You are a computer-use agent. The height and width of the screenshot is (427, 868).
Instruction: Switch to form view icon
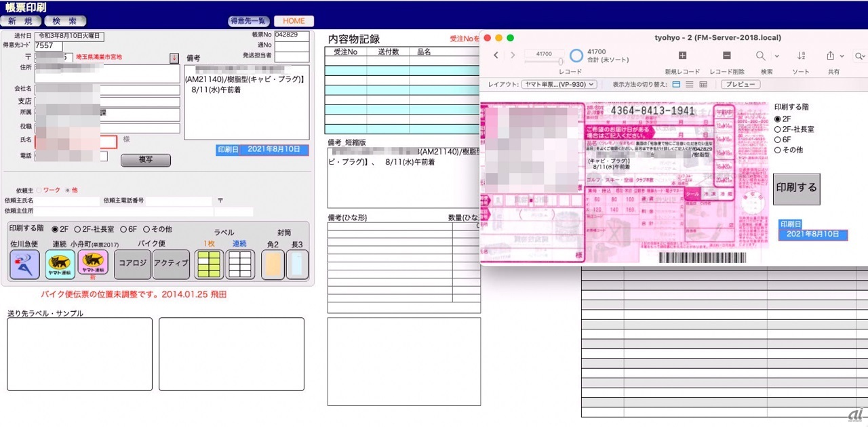point(676,85)
